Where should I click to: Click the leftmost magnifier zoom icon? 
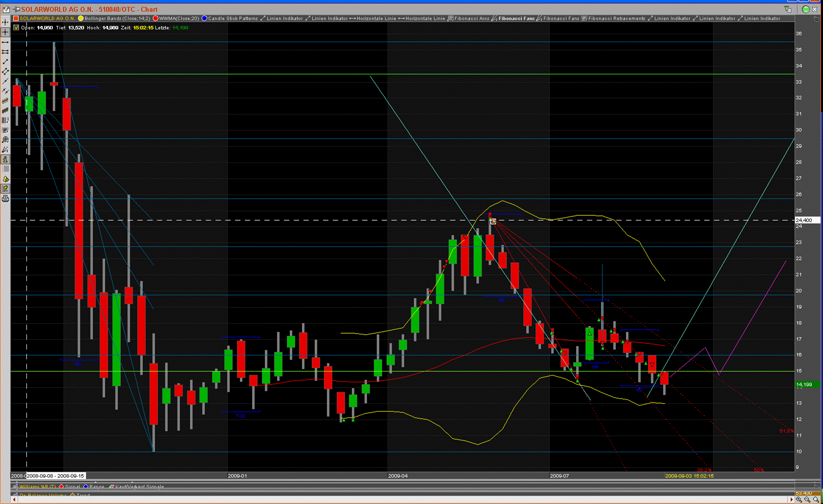pos(799,500)
